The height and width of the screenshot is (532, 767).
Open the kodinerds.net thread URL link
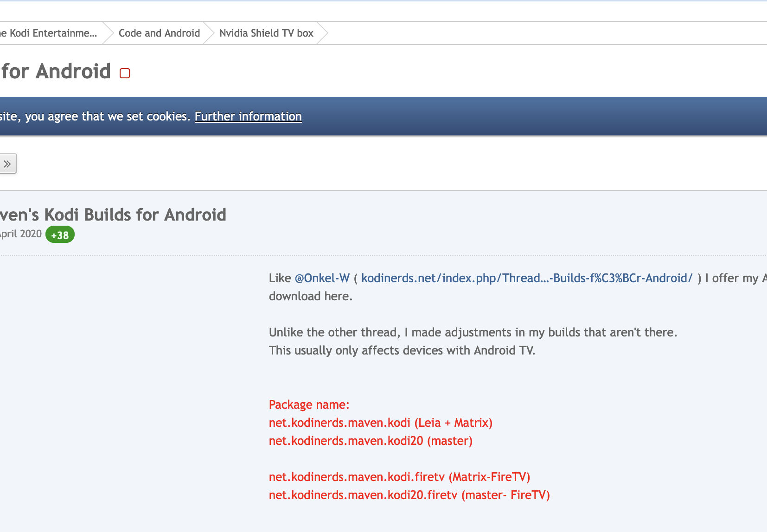pyautogui.click(x=527, y=278)
